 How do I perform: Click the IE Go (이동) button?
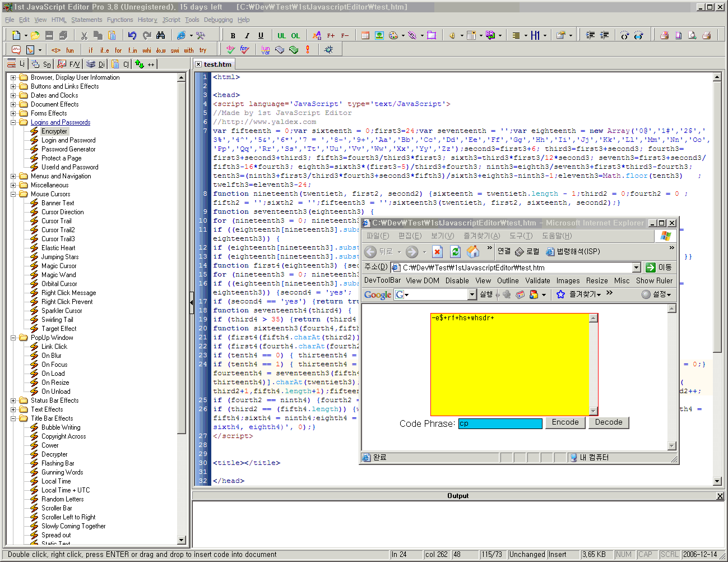point(659,268)
